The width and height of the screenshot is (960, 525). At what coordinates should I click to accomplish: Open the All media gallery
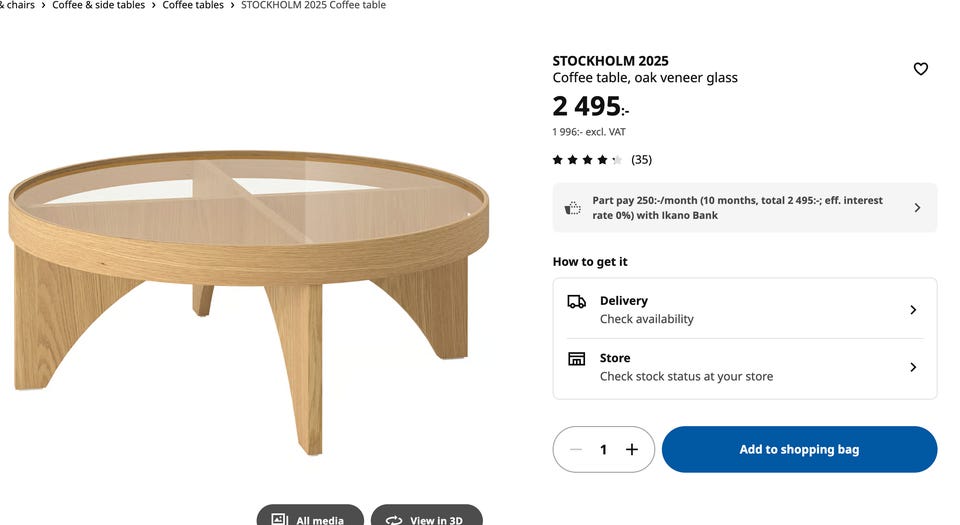coord(310,518)
